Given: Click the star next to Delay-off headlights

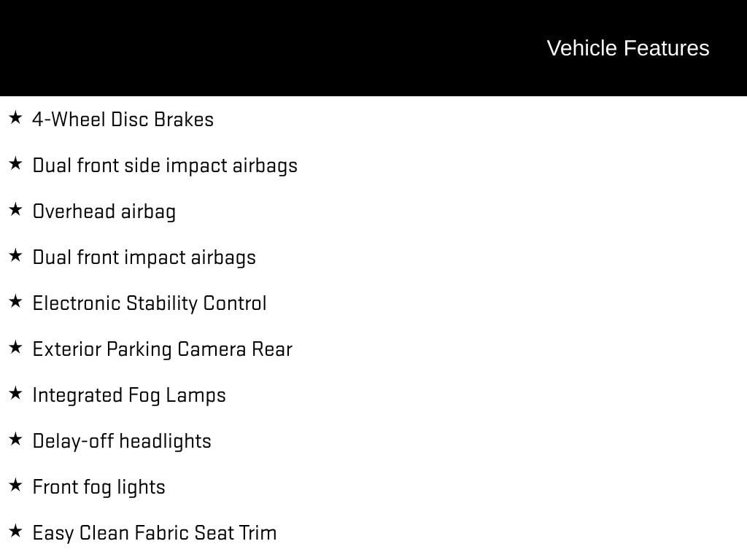Looking at the screenshot, I should coord(15,439).
